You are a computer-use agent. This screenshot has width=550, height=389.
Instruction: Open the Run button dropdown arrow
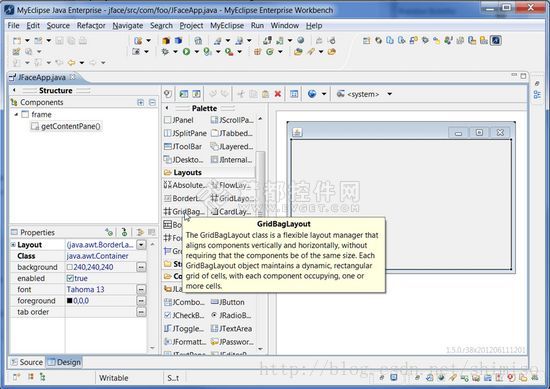tap(196, 52)
